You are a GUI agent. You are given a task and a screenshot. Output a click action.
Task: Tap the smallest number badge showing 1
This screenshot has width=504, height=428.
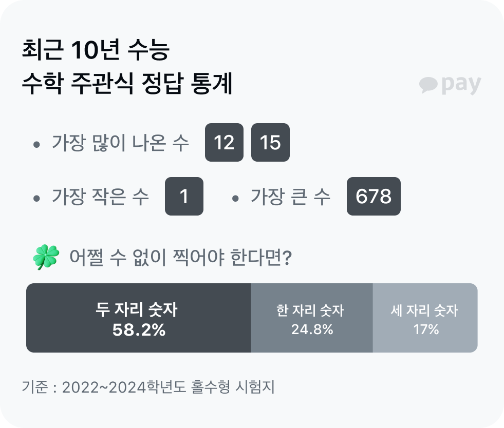point(184,196)
